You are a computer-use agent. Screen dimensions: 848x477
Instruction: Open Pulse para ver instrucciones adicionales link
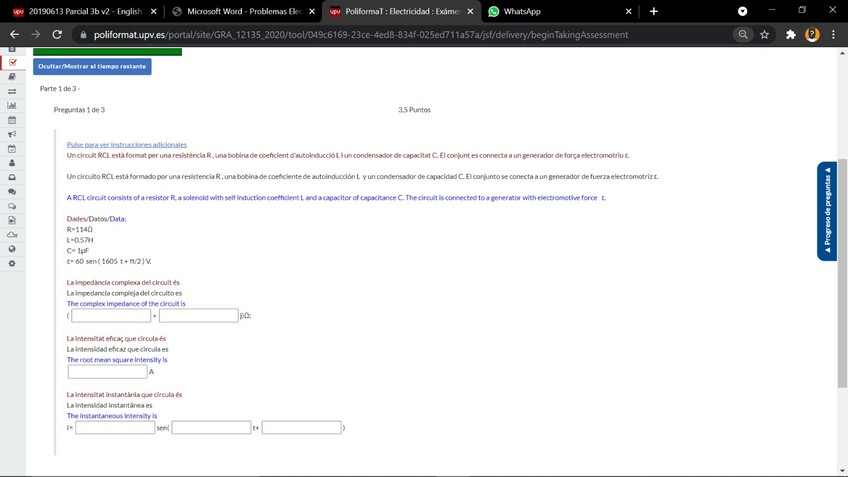pos(127,144)
